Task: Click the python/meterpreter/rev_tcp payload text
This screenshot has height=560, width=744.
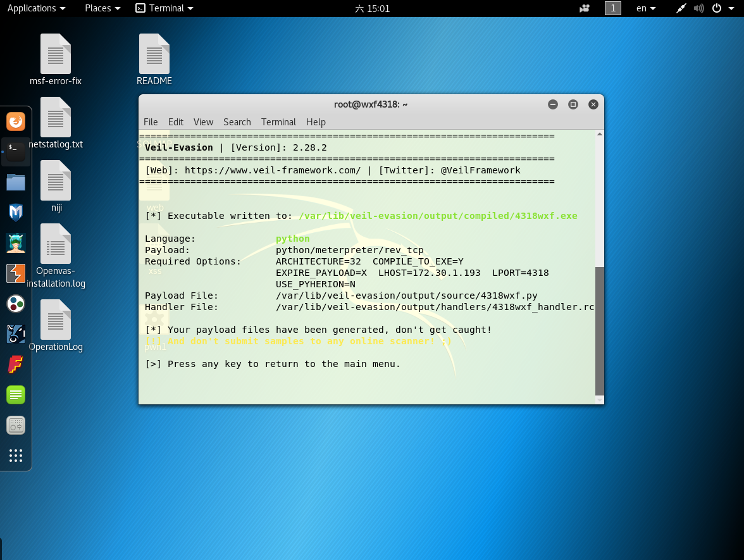Action: [350, 250]
